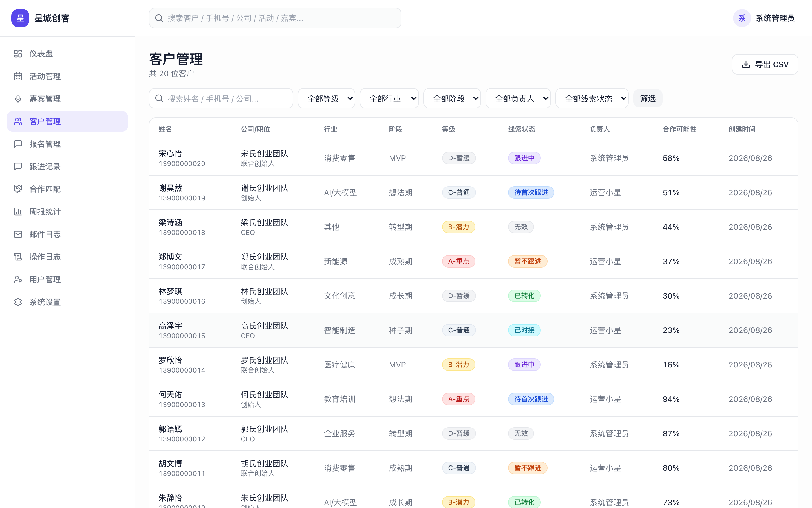Image resolution: width=812 pixels, height=508 pixels.
Task: Click 梁氏创业团队 company cell
Action: click(264, 222)
